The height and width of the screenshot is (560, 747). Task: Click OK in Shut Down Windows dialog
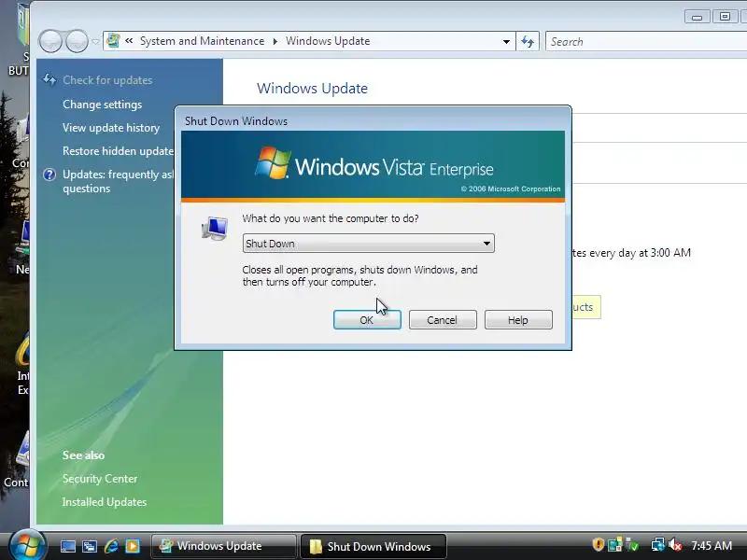pyautogui.click(x=367, y=320)
